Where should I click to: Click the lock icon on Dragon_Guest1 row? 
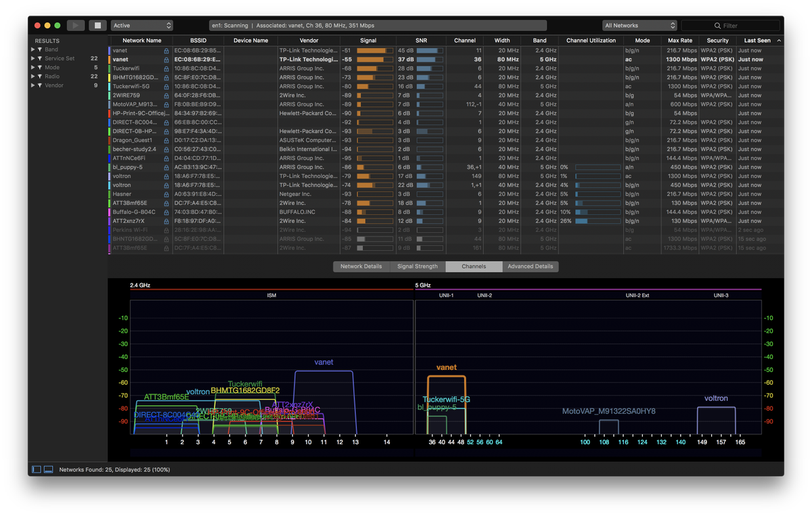(166, 140)
